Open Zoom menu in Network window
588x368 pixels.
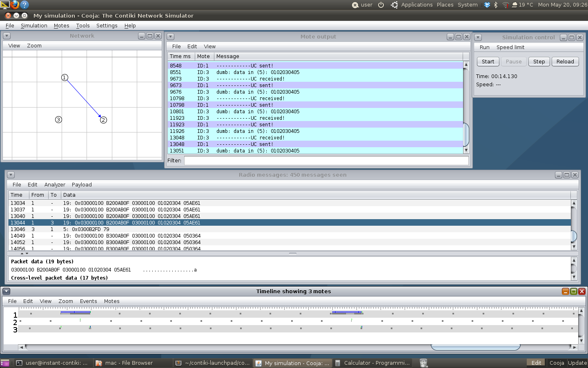pyautogui.click(x=34, y=46)
